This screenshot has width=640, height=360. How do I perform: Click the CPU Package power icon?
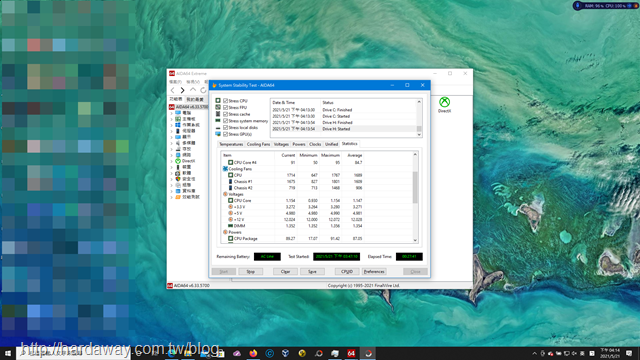click(231, 239)
